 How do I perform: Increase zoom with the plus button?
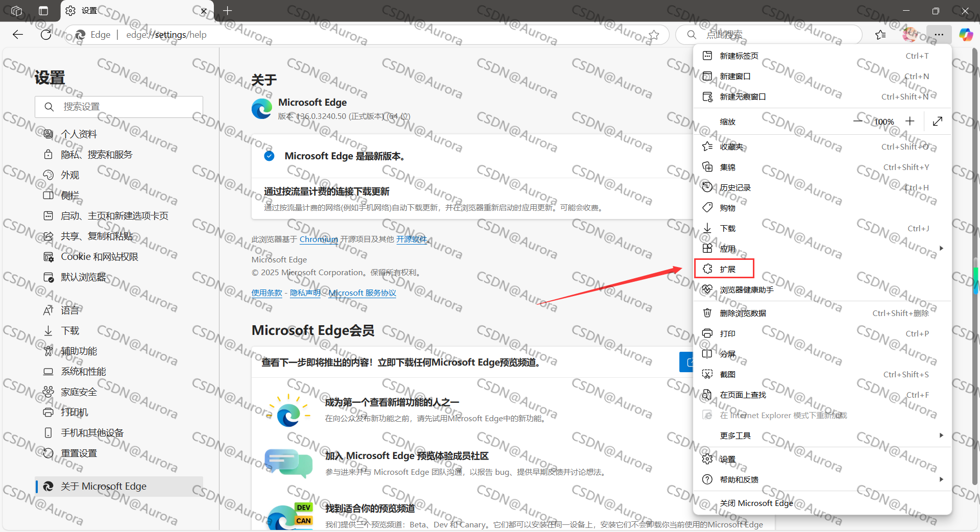click(910, 122)
